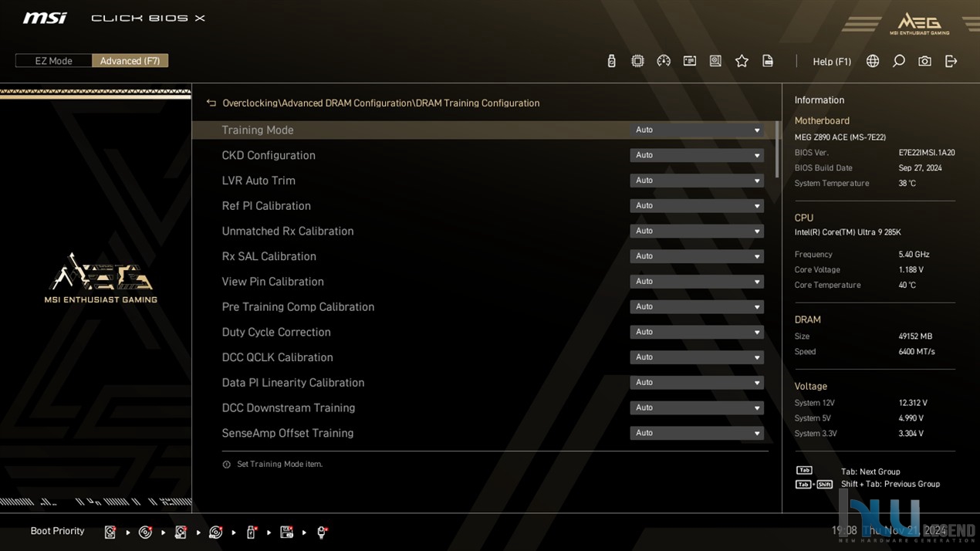Click 'Shift + Tab: Previous Group' hint

click(890, 484)
